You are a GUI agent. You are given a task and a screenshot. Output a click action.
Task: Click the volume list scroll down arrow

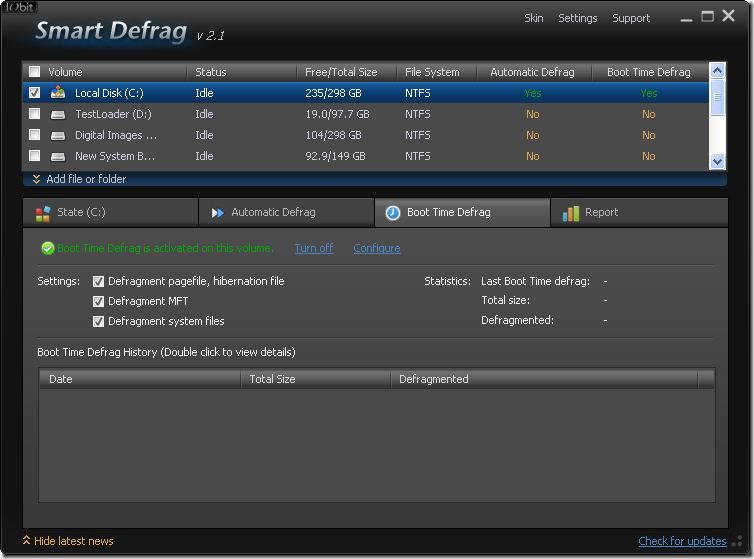[x=717, y=162]
